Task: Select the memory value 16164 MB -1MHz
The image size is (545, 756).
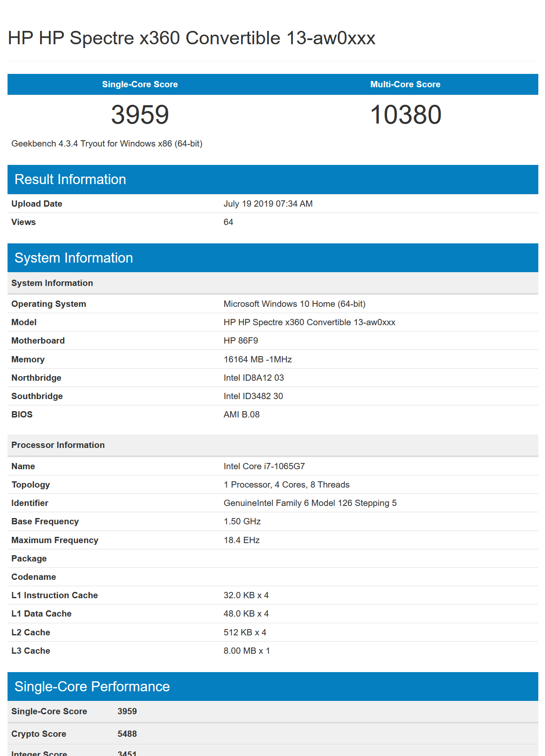Action: point(257,359)
